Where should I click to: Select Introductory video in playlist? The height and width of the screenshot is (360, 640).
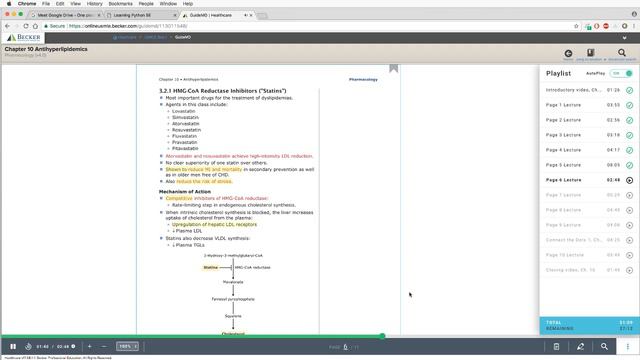point(589,90)
